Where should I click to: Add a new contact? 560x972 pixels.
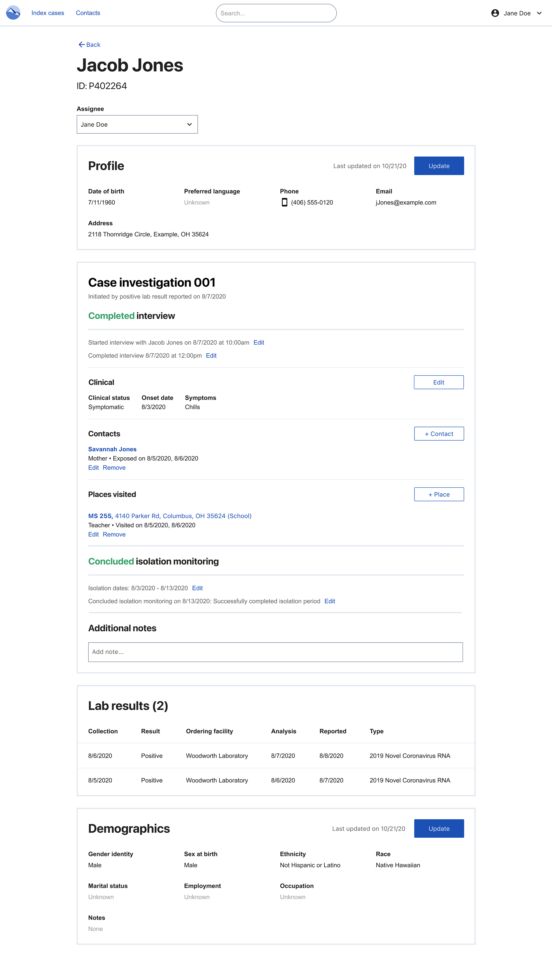438,434
